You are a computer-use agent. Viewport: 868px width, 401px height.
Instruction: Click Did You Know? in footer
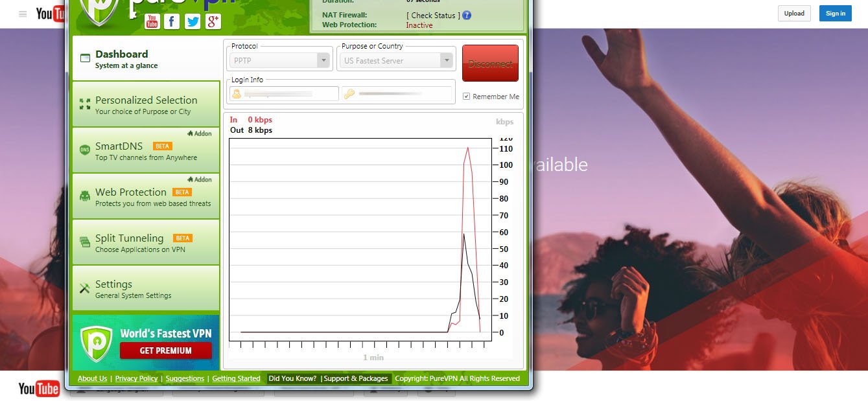click(292, 378)
